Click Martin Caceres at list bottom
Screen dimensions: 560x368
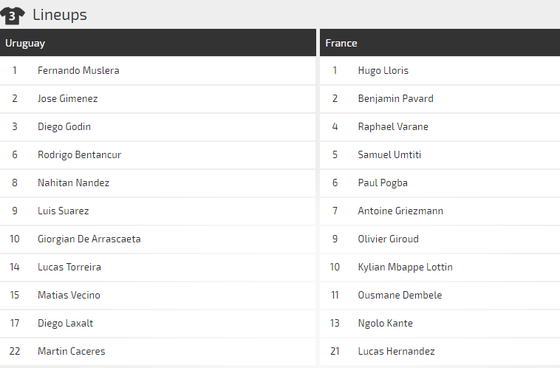click(71, 351)
